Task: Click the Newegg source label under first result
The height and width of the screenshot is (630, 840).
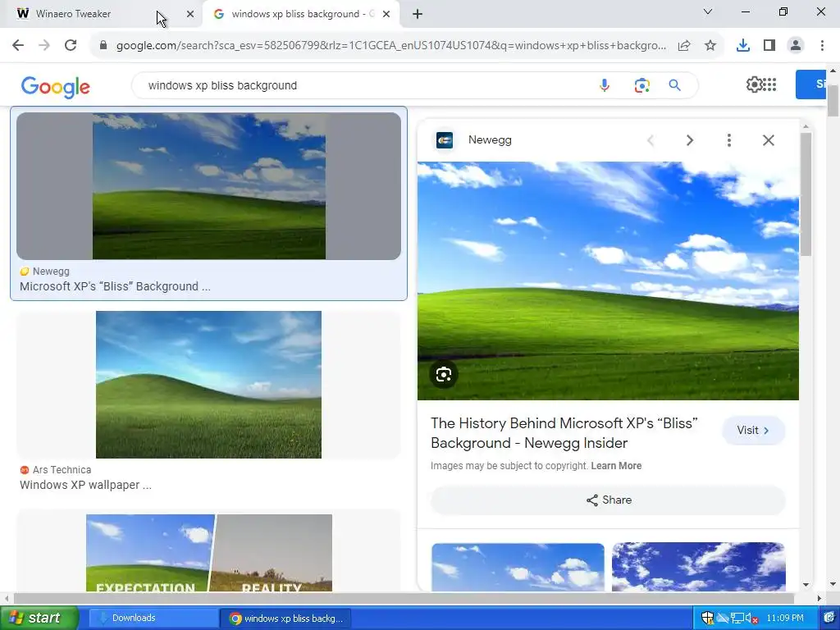Action: [x=51, y=271]
